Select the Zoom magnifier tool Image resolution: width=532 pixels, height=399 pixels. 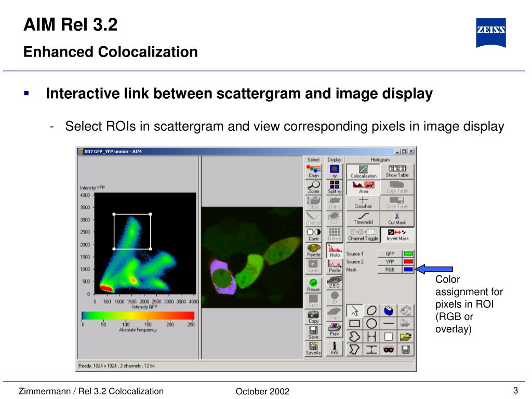[x=313, y=187]
